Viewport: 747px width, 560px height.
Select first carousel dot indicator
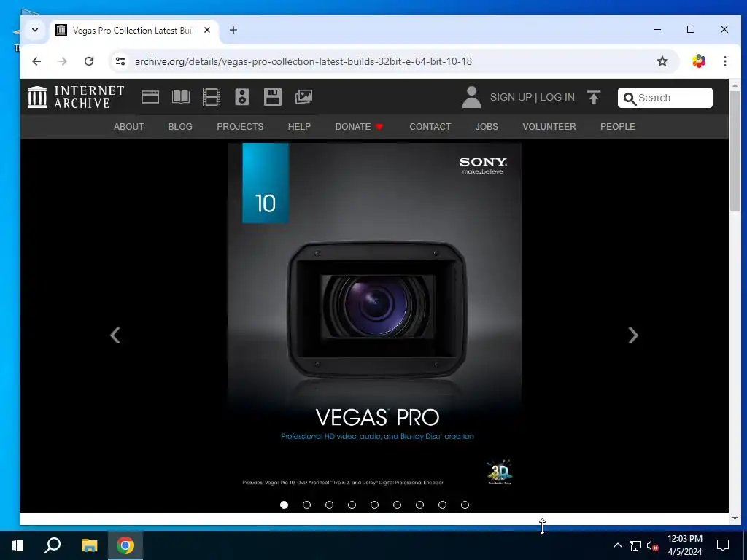(x=284, y=505)
